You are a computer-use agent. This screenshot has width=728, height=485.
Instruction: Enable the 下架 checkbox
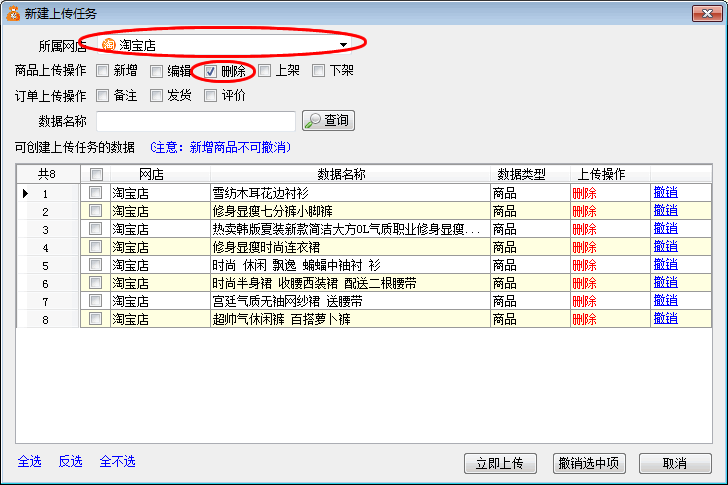(x=318, y=71)
